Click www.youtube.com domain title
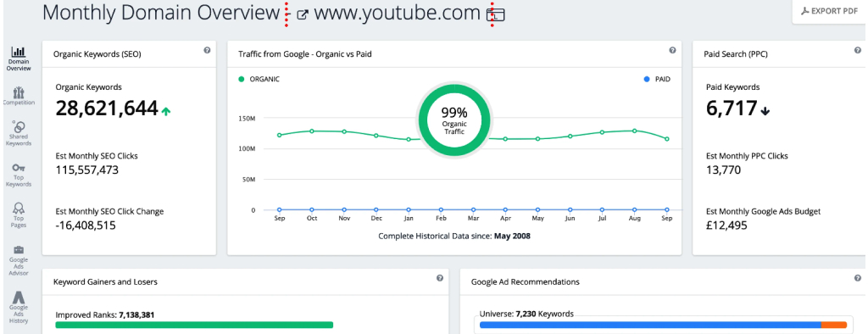The width and height of the screenshot is (868, 334). [x=397, y=14]
